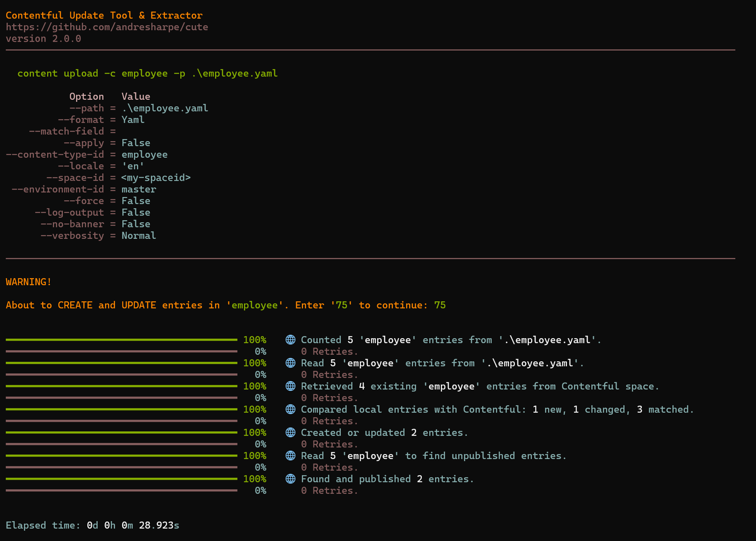This screenshot has width=756, height=541.
Task: Click the 'Normal' verbosity value
Action: (139, 236)
